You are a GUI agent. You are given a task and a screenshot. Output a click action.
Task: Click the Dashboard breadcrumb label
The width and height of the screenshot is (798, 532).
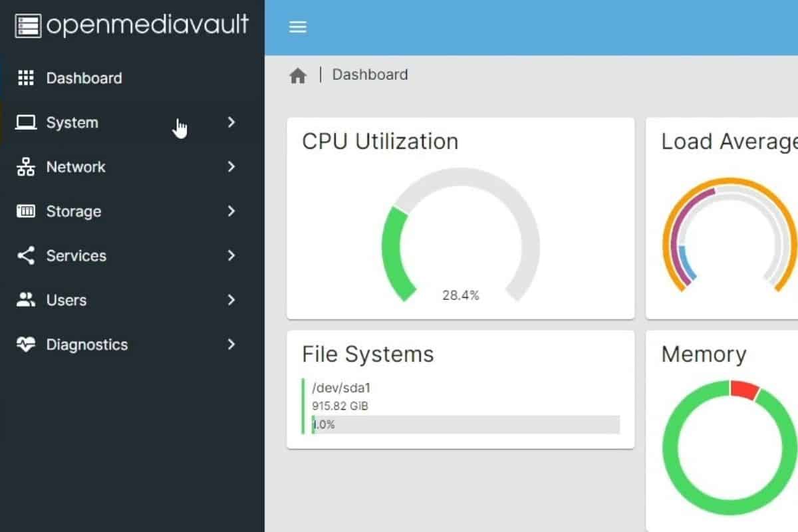[x=370, y=74]
